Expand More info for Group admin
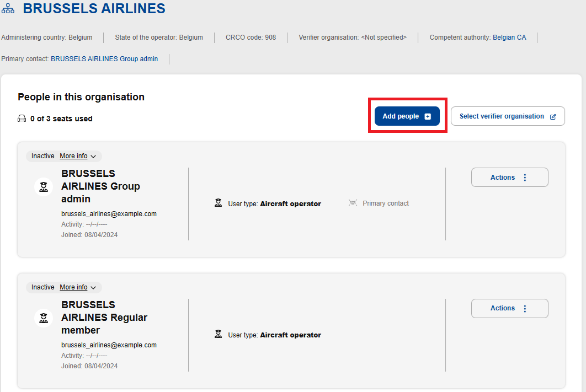 pyautogui.click(x=78, y=156)
